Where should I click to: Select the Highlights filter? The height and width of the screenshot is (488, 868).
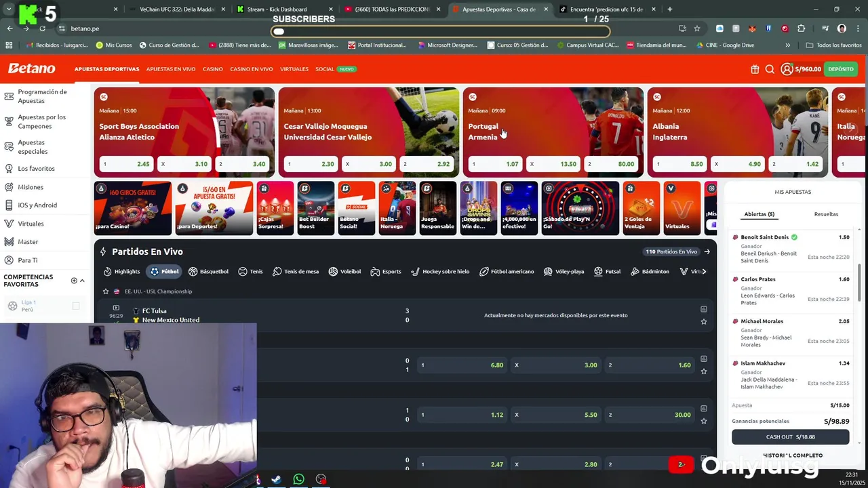pos(121,271)
